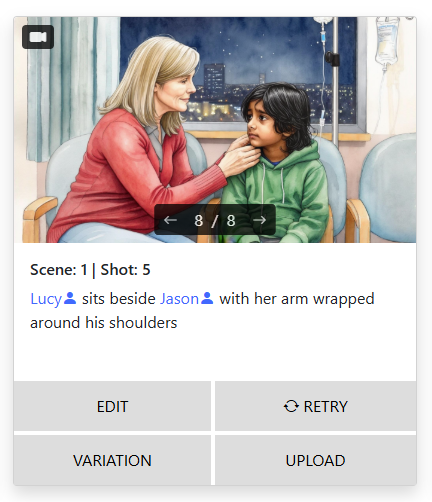Open the hospital storyboard illustration
Viewport: 432px width, 502px height.
(215, 130)
